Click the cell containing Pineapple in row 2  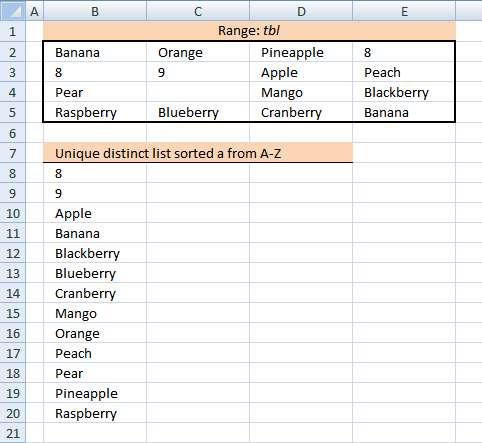[x=301, y=52]
